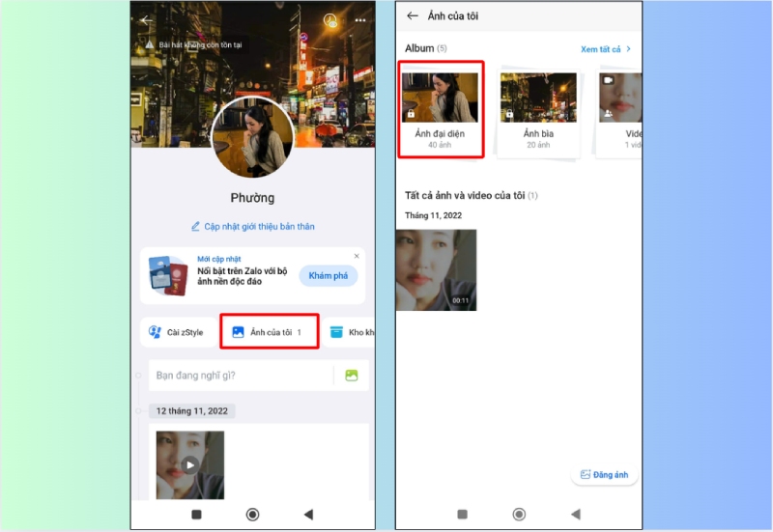Screen dimensions: 773x532
Task: Tap the green add-photo icon in post box
Action: pos(352,375)
